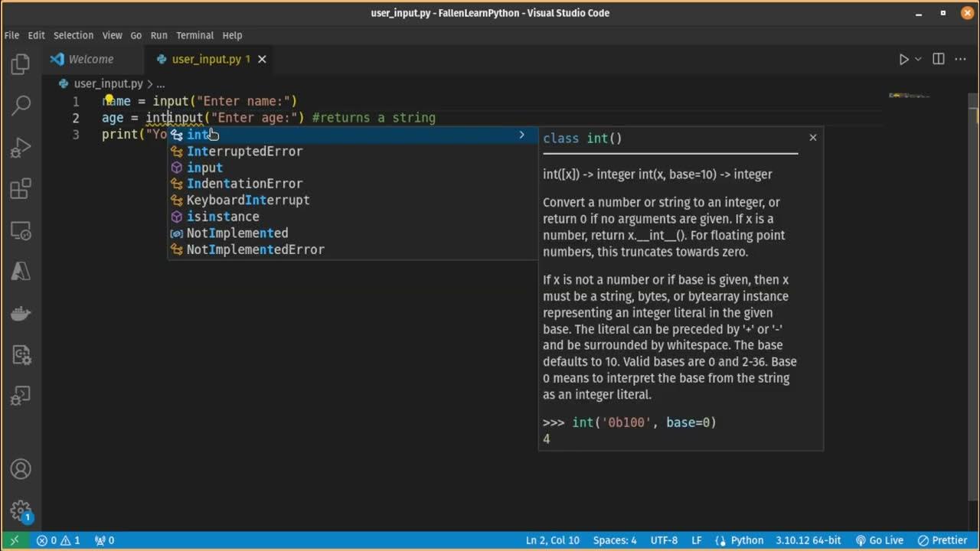Click the Accounts icon
The image size is (980, 551).
click(21, 468)
